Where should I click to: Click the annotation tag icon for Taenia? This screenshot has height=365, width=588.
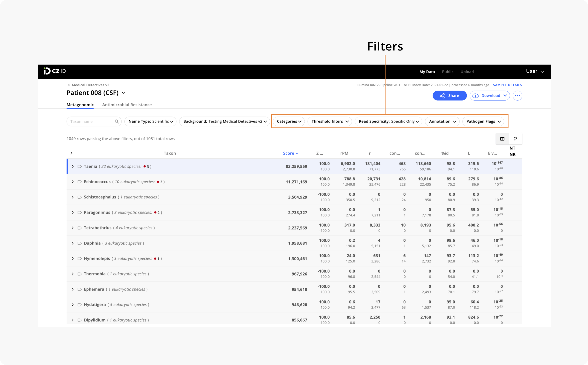pyautogui.click(x=80, y=166)
